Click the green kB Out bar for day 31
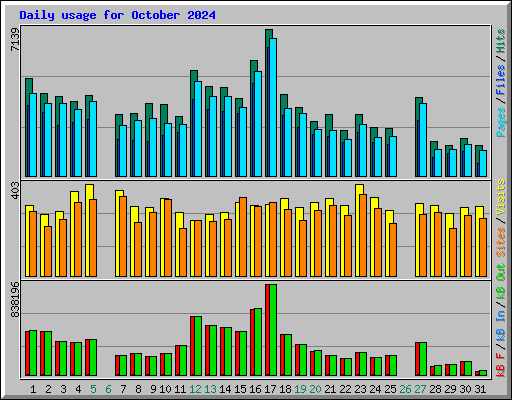The height and width of the screenshot is (400, 512). point(483,373)
